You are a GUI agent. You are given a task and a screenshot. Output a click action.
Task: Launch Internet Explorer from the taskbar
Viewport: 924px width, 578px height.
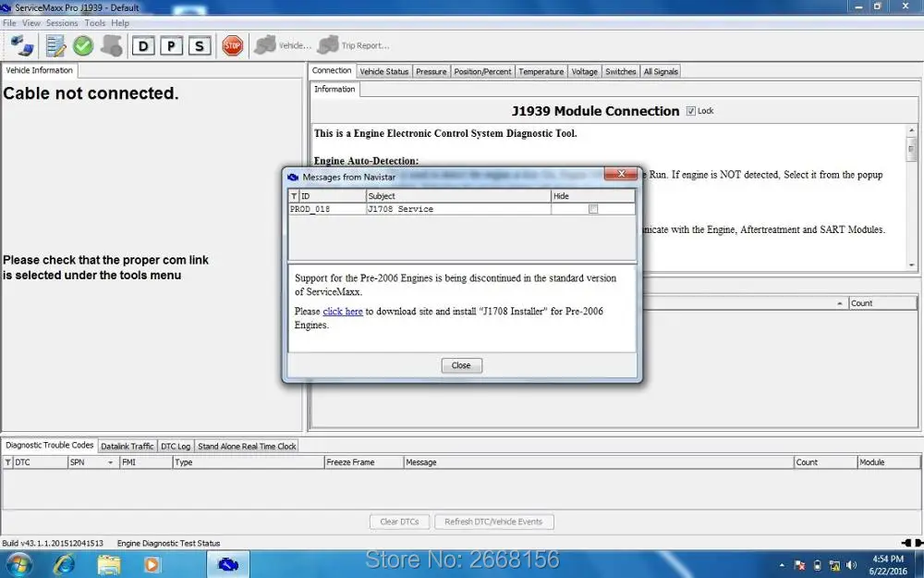(x=65, y=563)
